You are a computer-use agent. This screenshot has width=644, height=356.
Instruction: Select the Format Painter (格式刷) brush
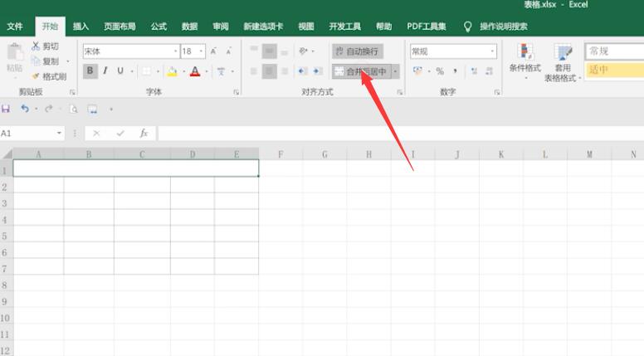pos(49,76)
